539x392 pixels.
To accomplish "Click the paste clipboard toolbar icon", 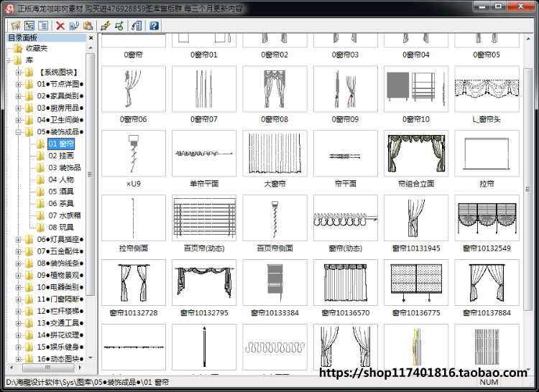I will click(88, 26).
